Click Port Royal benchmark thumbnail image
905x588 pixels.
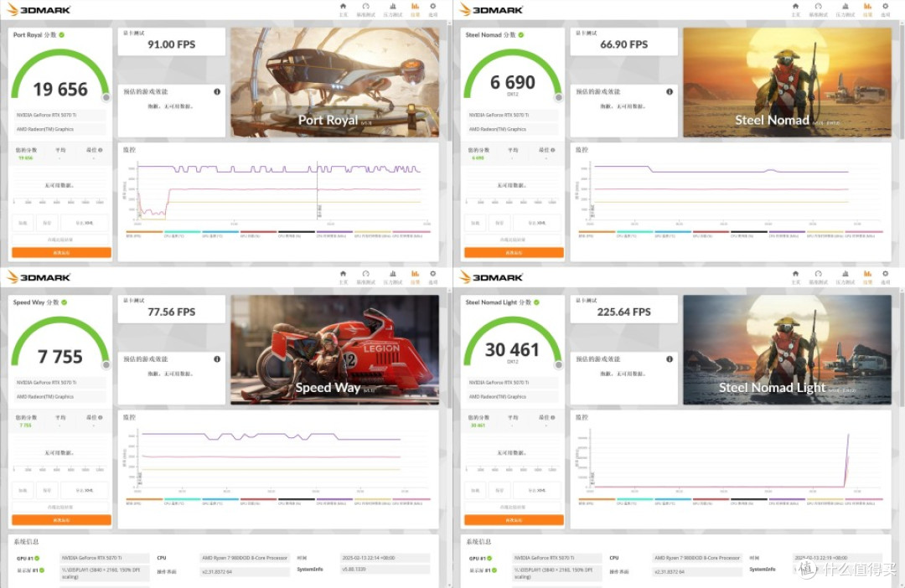coord(334,83)
